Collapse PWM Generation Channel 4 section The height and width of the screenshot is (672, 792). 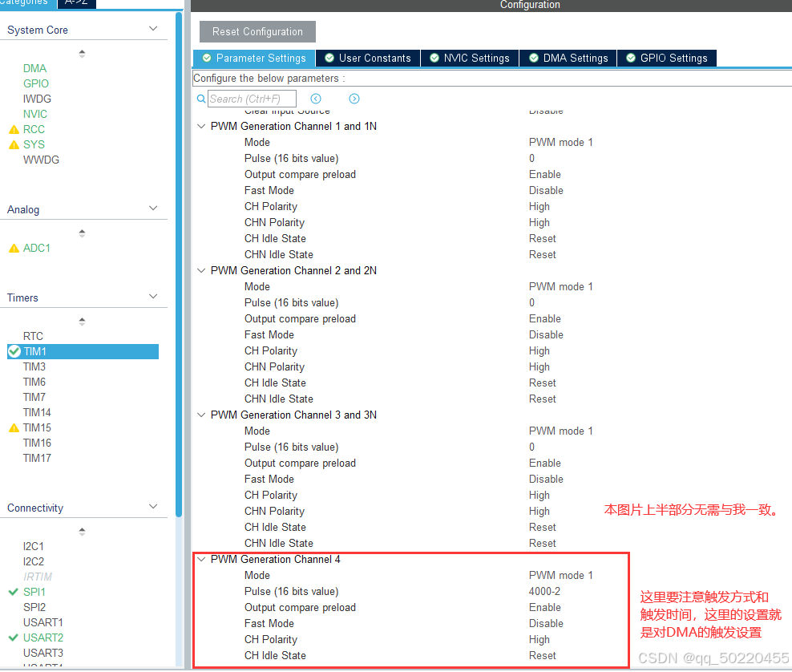coord(201,559)
